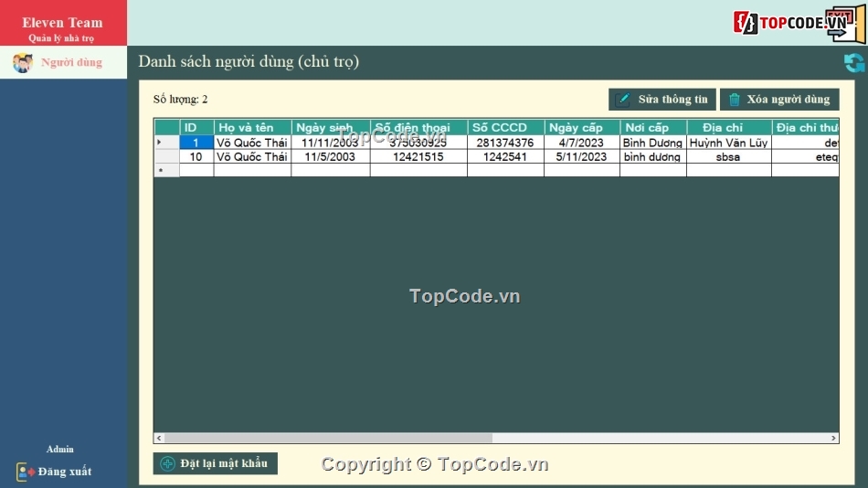Screen dimensions: 868x488
Task: Click the logout icon beside Đăng xuất
Action: pos(25,472)
